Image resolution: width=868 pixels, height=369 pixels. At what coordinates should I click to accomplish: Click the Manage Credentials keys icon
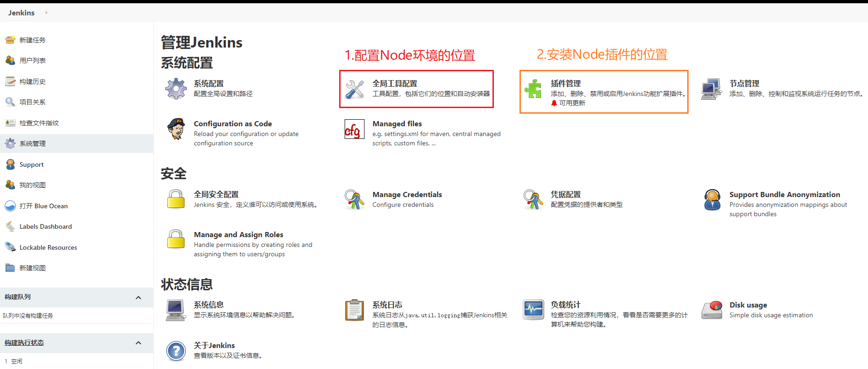tap(355, 199)
